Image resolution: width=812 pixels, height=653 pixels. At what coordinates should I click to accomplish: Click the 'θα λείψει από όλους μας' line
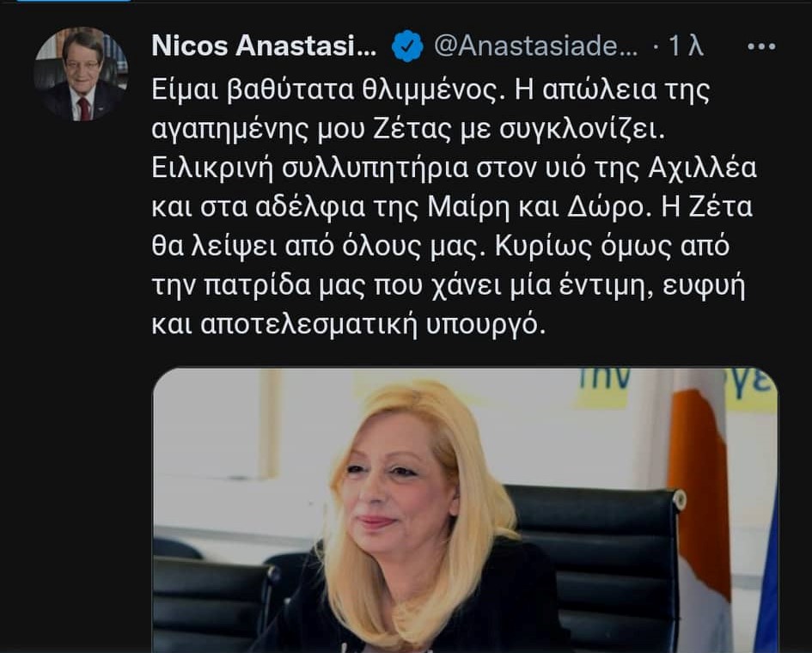click(x=441, y=247)
